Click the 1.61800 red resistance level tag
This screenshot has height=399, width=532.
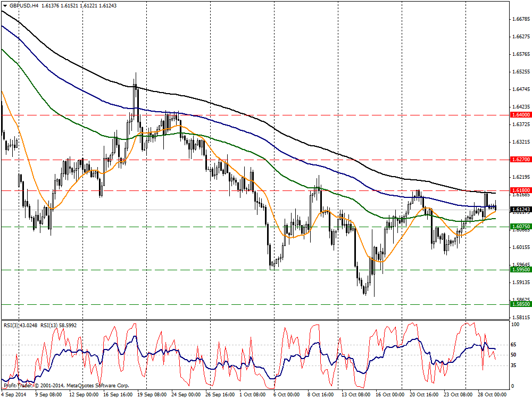tap(520, 190)
